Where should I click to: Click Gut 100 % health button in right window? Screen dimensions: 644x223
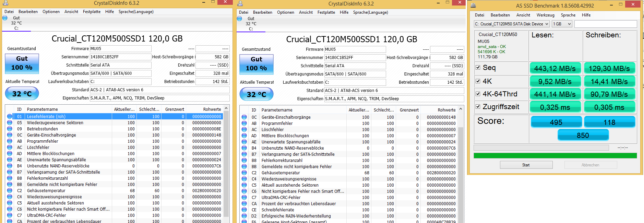click(x=257, y=64)
